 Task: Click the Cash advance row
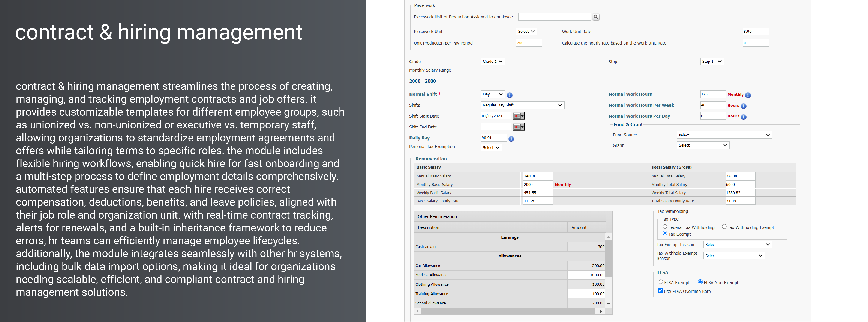tap(510, 247)
